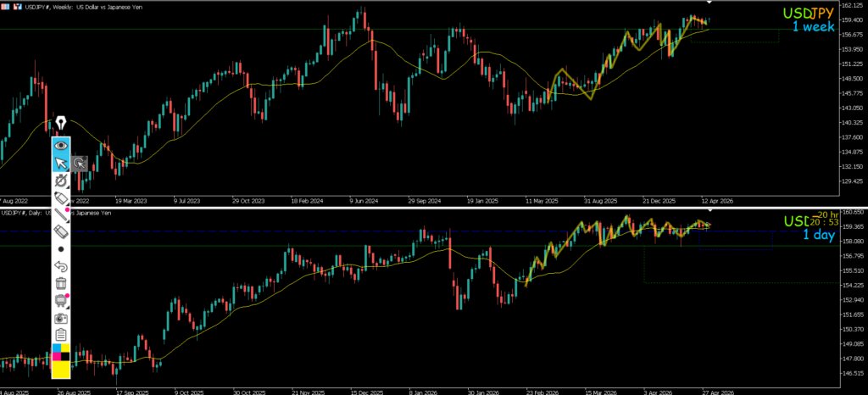Expand the pink-dotted stamp tool submenu

(61, 300)
